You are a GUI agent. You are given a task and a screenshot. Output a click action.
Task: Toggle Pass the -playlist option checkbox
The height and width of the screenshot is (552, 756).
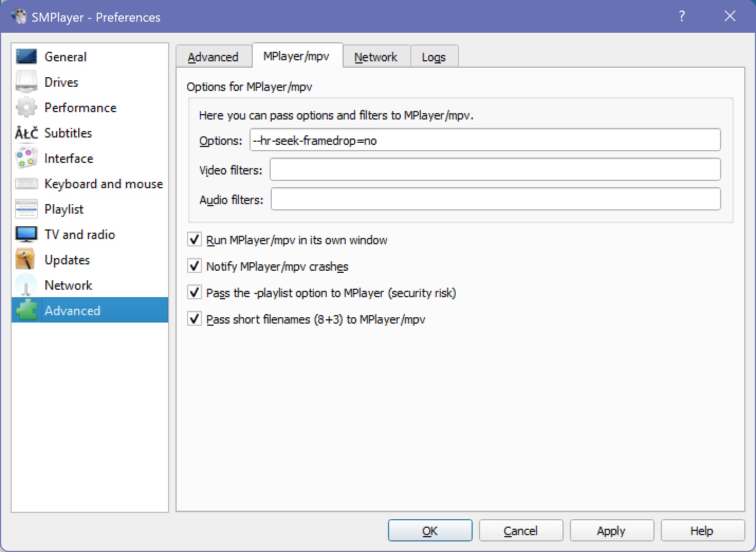[x=195, y=292]
